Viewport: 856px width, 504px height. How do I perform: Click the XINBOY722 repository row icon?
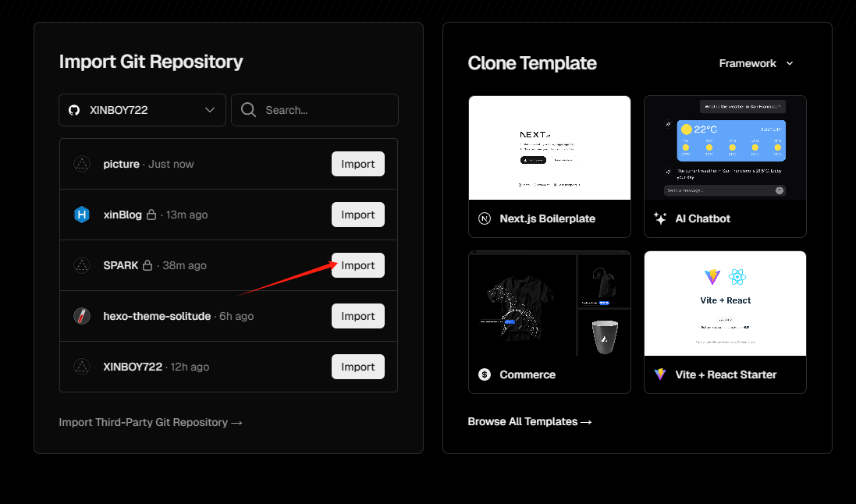(82, 367)
